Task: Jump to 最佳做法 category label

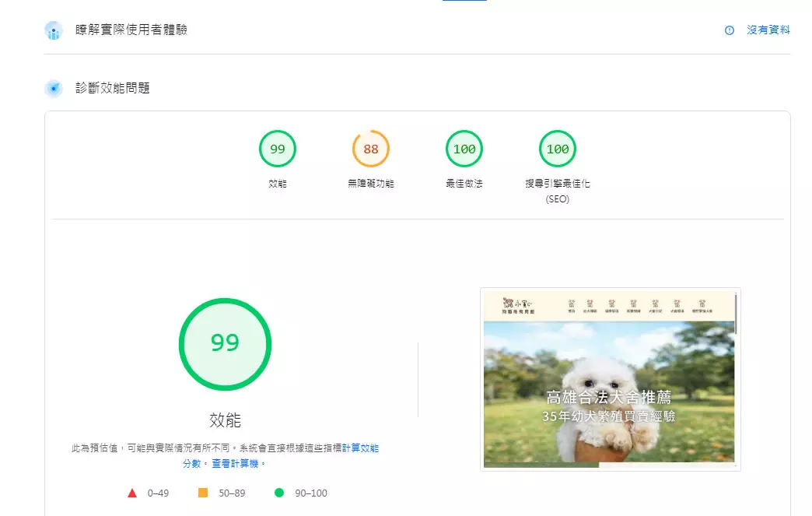Action: pyautogui.click(x=464, y=184)
